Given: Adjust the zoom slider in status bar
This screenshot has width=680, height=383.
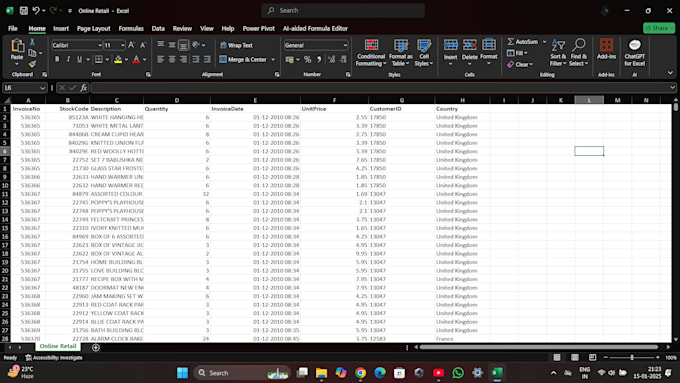Looking at the screenshot, I should [x=632, y=357].
